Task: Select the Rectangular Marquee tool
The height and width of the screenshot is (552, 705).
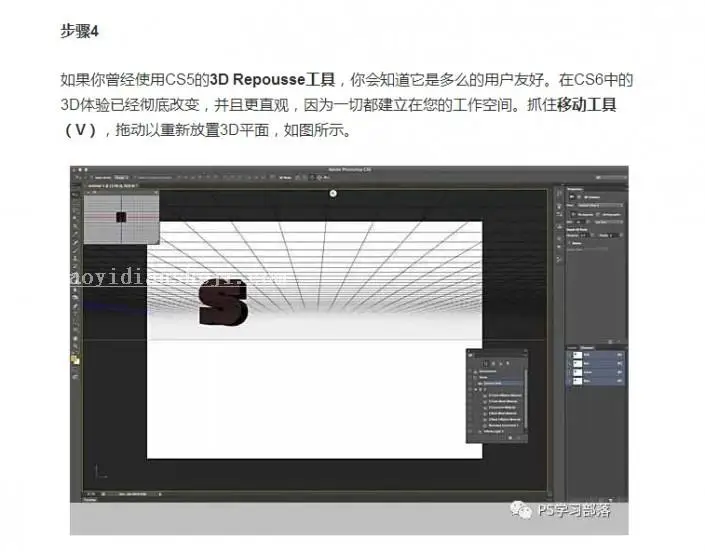Action: pos(75,202)
